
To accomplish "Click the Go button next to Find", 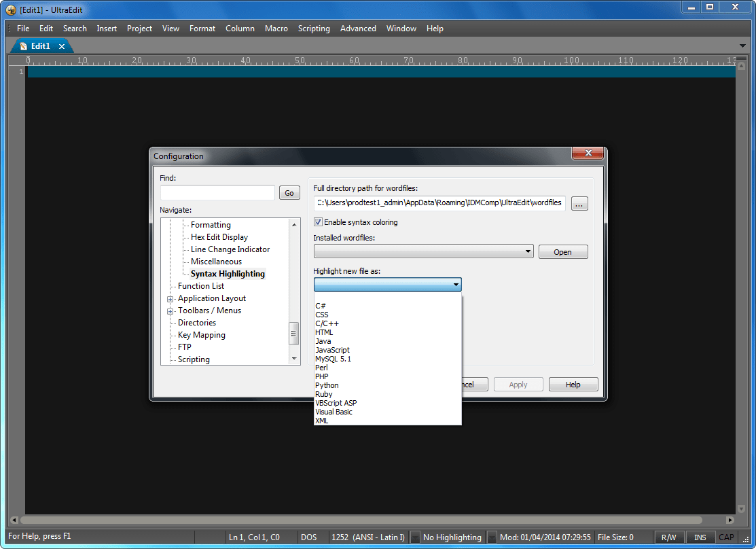I will 289,193.
